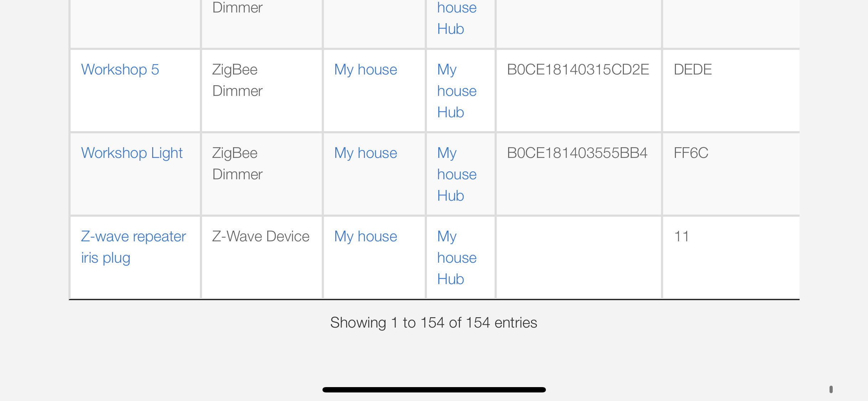Select the ZigBee Dimmer type in Workshop 5 row
Screen dimensions: 868x401
point(237,80)
